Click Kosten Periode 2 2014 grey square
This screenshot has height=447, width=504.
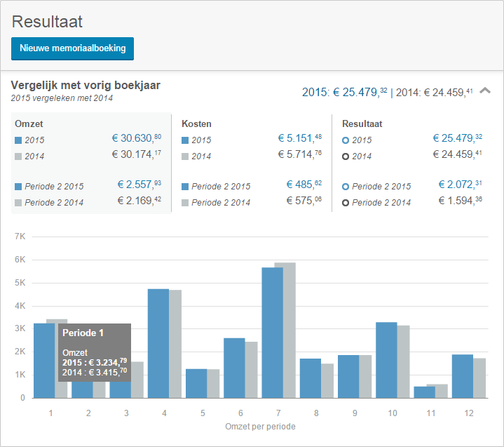[x=185, y=203]
